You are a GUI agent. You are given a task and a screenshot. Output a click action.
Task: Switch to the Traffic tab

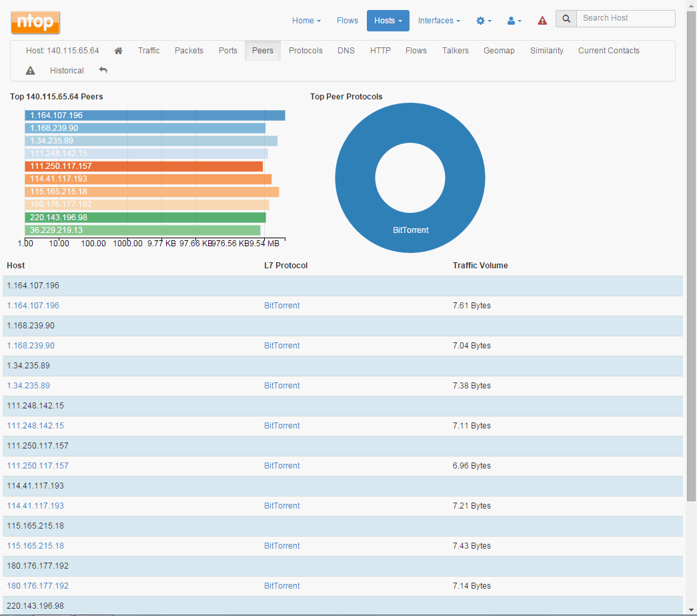coord(149,51)
